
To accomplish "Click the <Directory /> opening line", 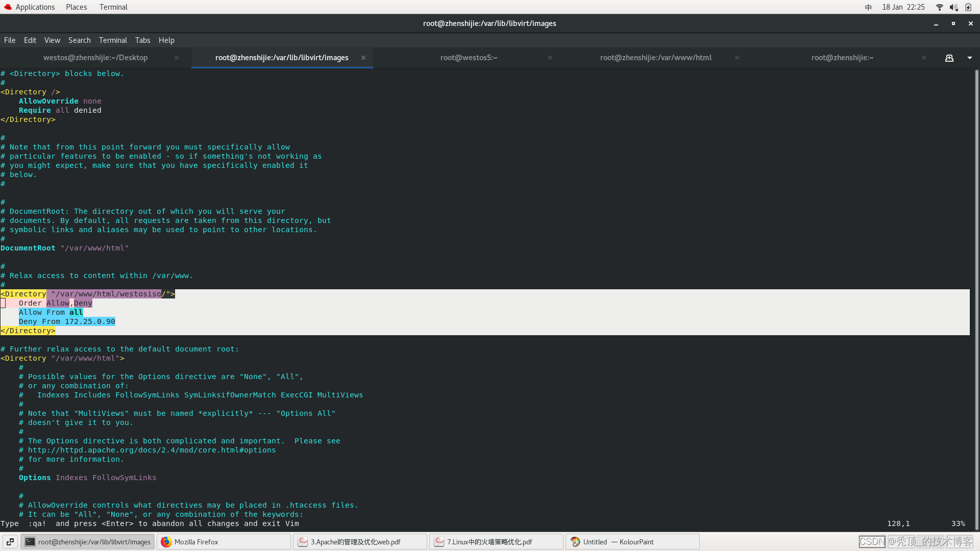I will [30, 92].
